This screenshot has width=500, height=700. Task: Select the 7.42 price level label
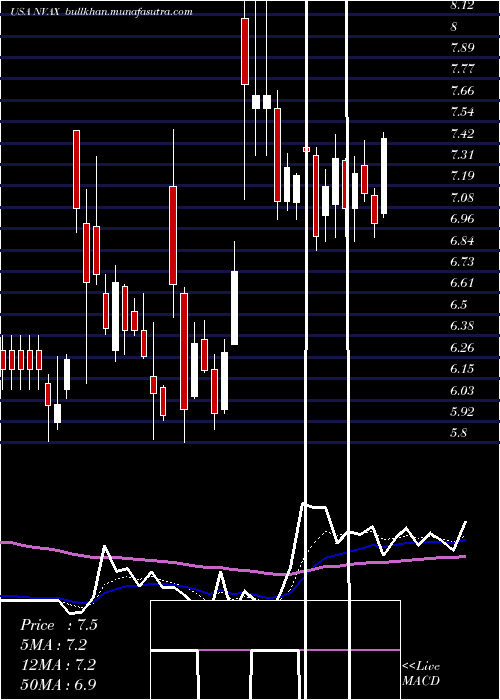(462, 133)
